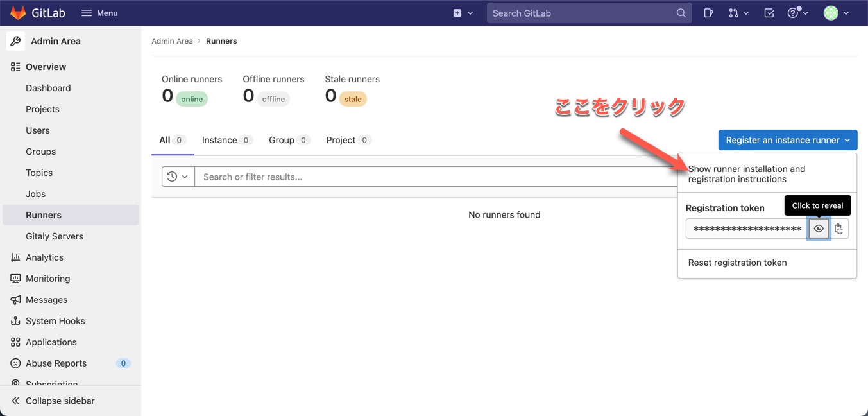Screen dimensions: 868x416
Task: Click the System Hooks anchor icon
Action: tap(15, 321)
